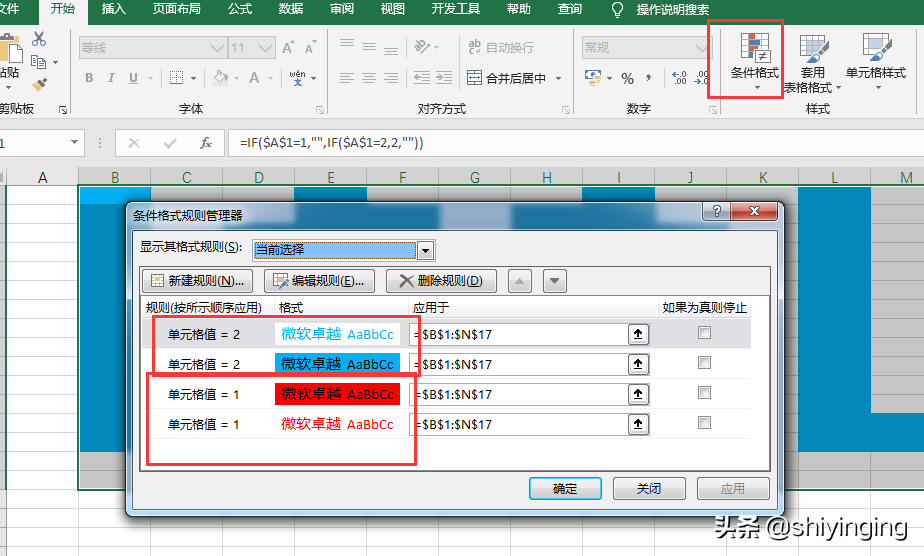The height and width of the screenshot is (556, 924).
Task: Click the red text 微软卓越 format preview
Action: (x=337, y=424)
